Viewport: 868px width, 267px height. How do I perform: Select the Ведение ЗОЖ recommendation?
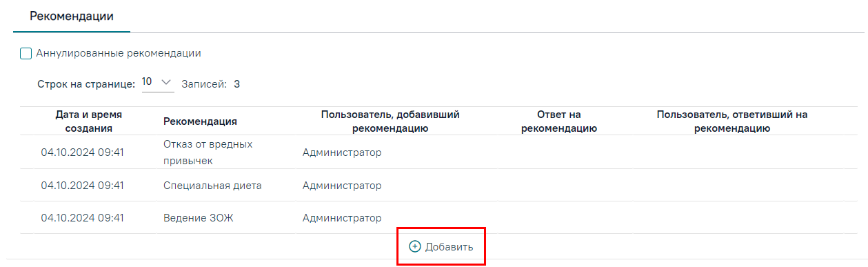pyautogui.click(x=199, y=218)
